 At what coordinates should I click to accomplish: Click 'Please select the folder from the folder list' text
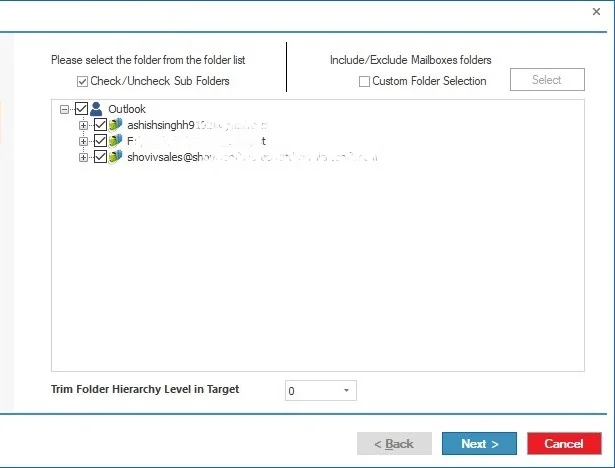point(148,60)
